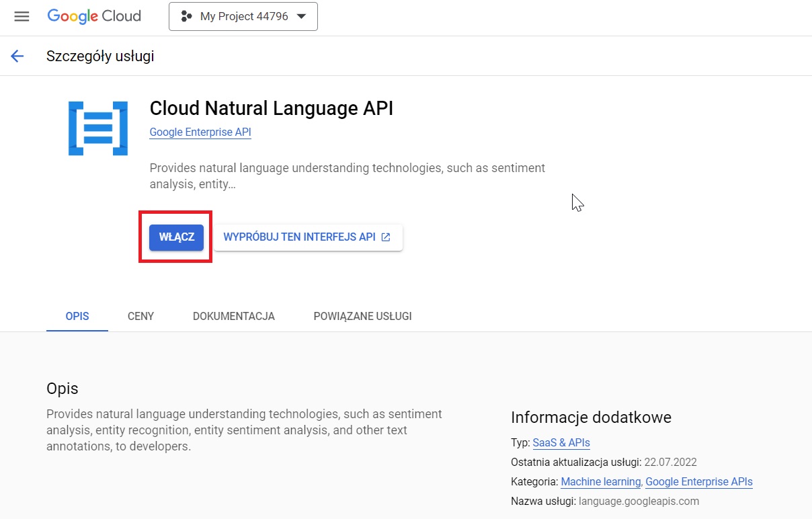Click the Google Enterprise APIs category link
The height and width of the screenshot is (519, 812).
(698, 481)
